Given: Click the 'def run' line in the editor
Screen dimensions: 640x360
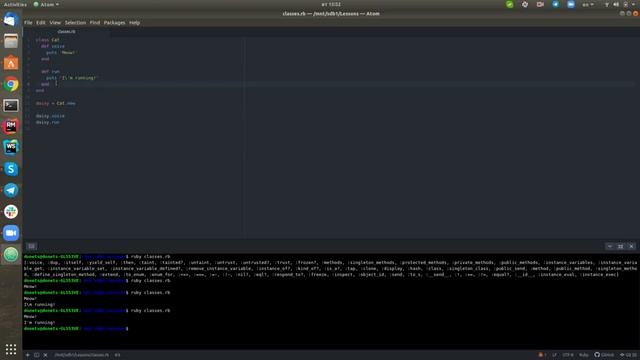Looking at the screenshot, I should click(x=50, y=71).
